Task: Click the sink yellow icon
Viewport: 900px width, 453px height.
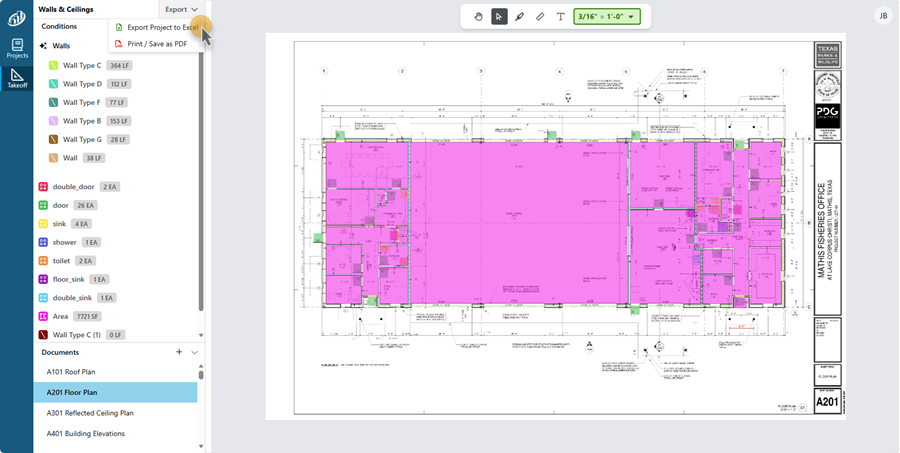Action: (43, 224)
